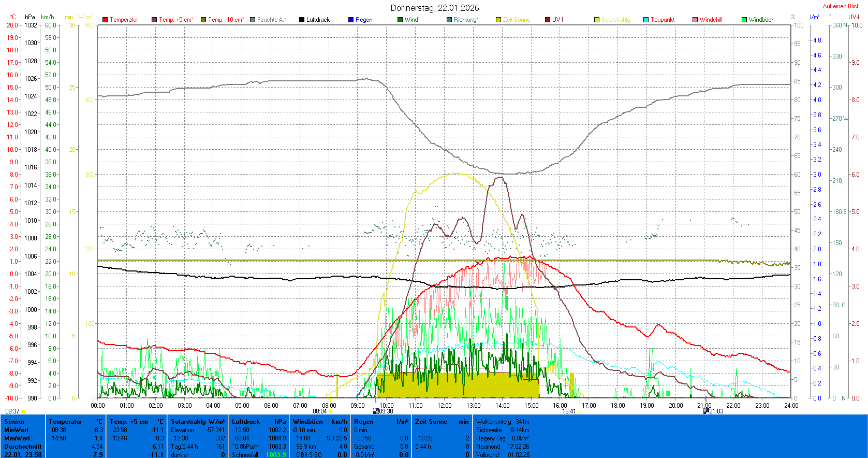Click the green Wind legend square
Viewport: 868px width, 458px height.
click(x=400, y=20)
